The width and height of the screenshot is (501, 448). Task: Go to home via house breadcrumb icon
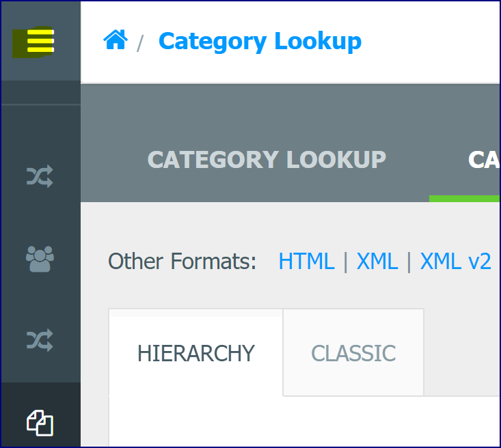tap(116, 40)
